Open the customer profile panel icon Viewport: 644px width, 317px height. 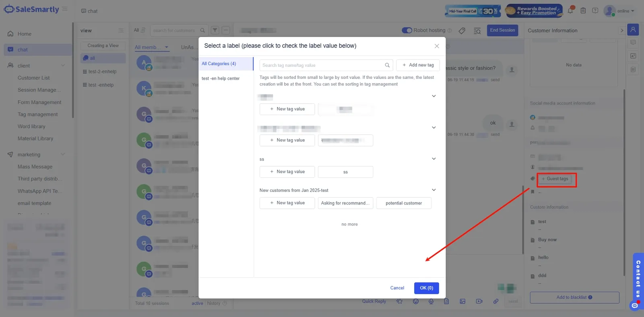point(633,29)
